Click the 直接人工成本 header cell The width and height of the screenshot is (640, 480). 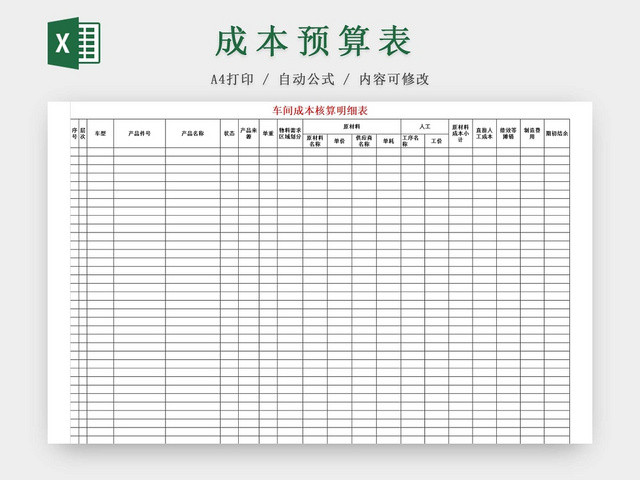(x=484, y=133)
